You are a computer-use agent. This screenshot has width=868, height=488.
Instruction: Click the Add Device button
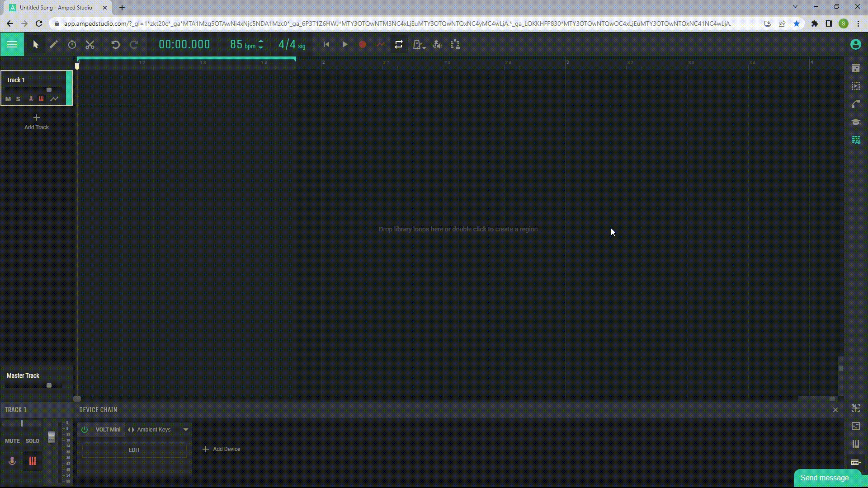pyautogui.click(x=220, y=449)
